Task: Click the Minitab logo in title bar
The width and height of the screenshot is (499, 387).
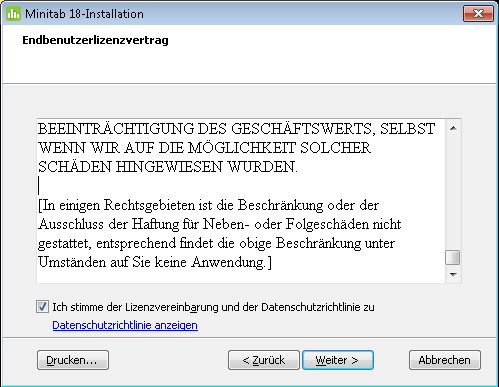Action: pyautogui.click(x=13, y=14)
